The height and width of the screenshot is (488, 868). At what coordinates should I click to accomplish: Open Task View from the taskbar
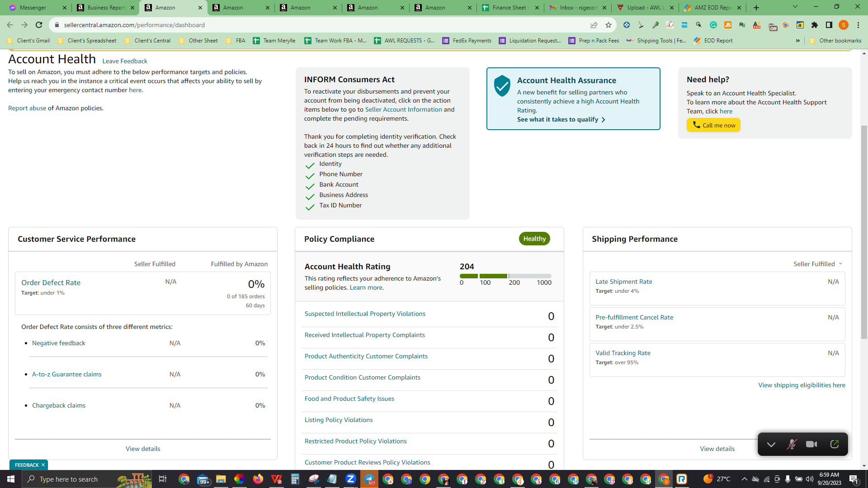click(163, 479)
